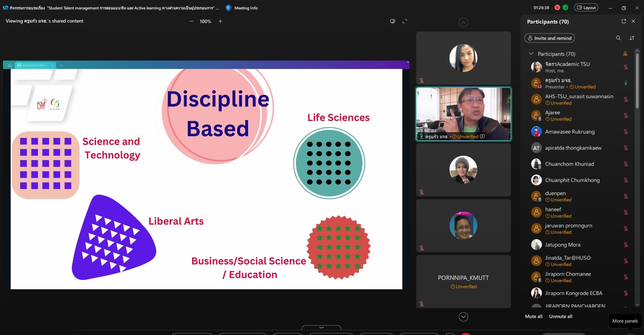
Task: Click the sort participants icon
Action: [632, 38]
